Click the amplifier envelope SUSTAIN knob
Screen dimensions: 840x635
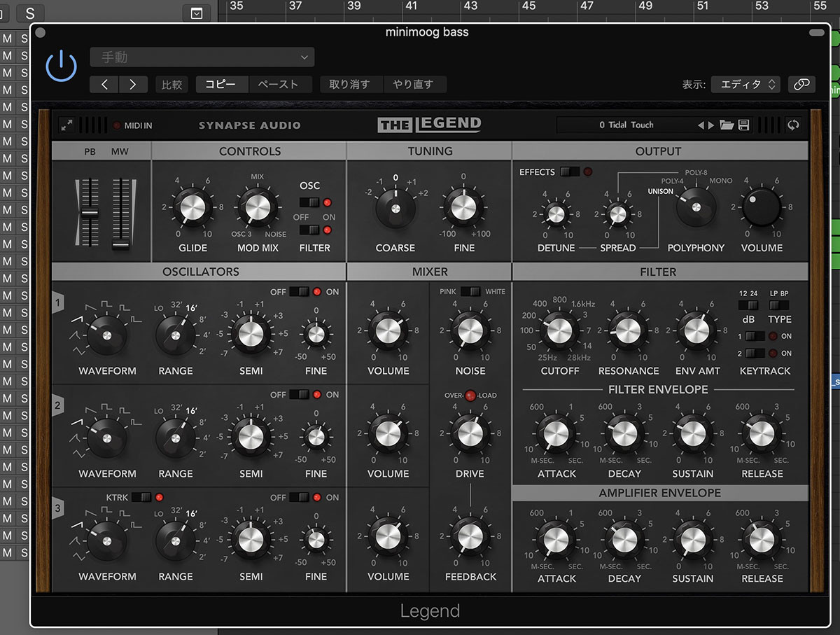coord(693,538)
